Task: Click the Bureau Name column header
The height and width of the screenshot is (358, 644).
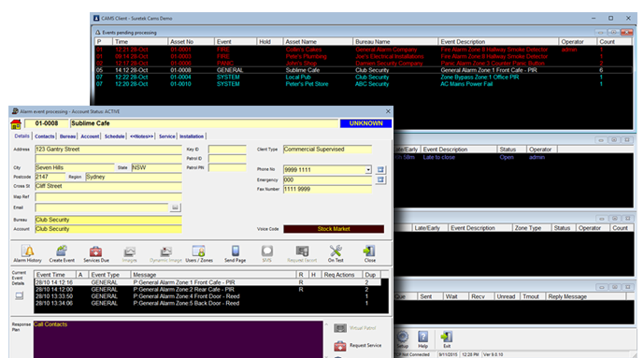Action: (395, 41)
